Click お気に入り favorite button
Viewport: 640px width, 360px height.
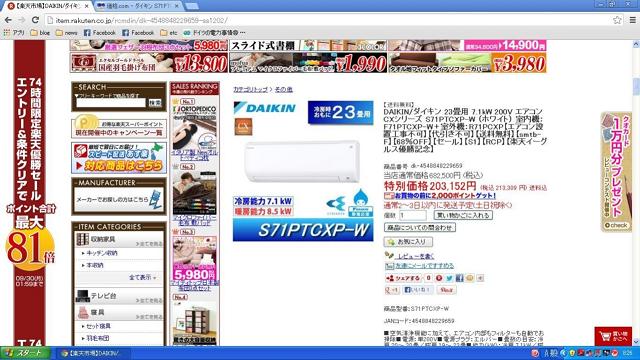[408, 242]
